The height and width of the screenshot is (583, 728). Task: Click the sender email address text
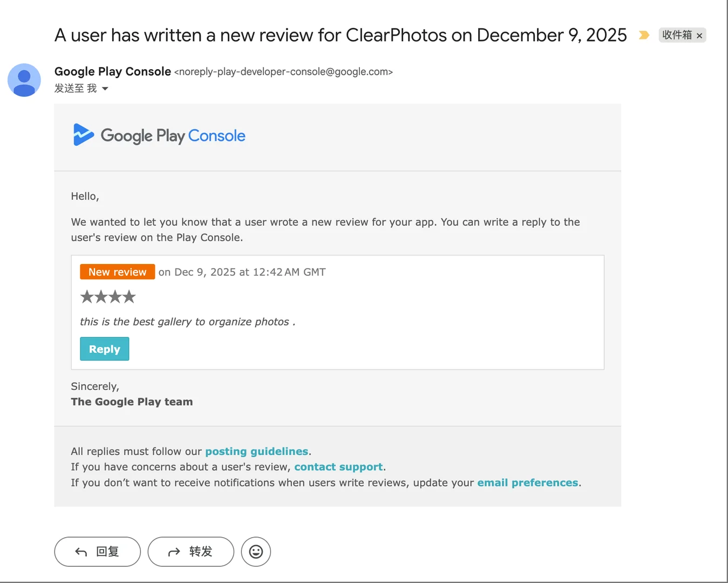283,72
